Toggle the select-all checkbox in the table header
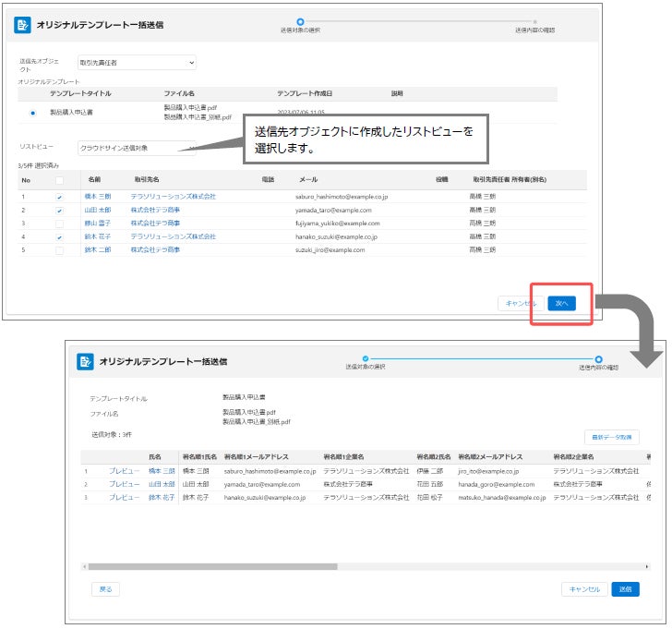 click(x=60, y=180)
